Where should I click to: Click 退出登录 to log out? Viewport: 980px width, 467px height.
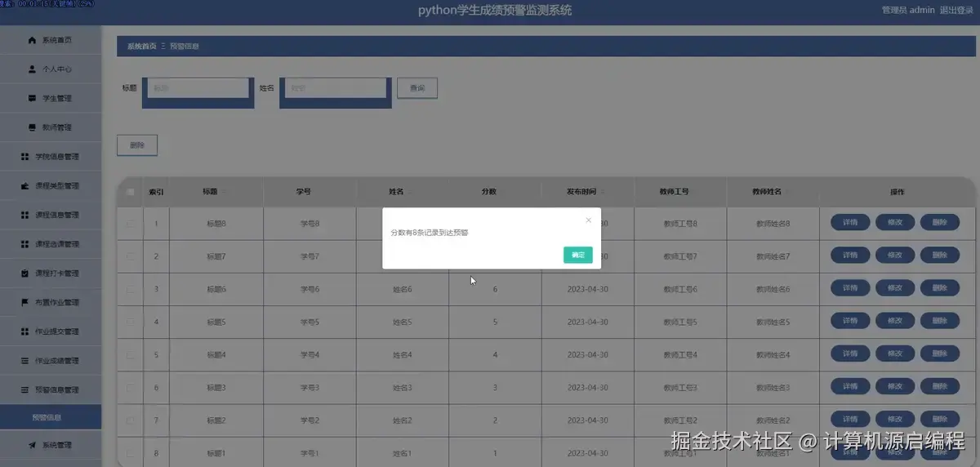coord(957,11)
